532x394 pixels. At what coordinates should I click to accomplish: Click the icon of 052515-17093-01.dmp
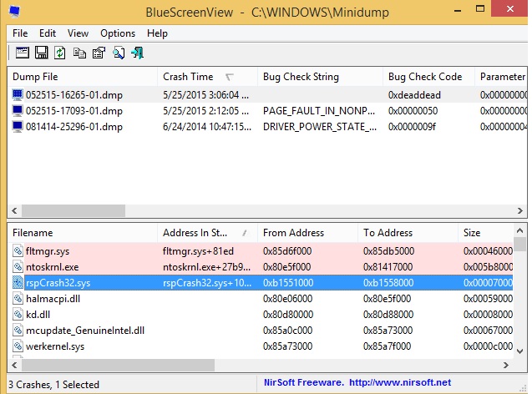[x=18, y=110]
